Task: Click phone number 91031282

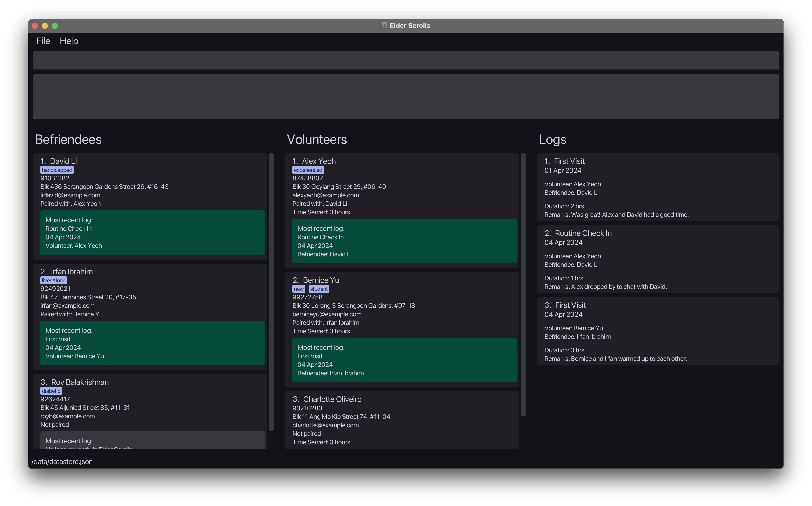Action: click(x=55, y=178)
